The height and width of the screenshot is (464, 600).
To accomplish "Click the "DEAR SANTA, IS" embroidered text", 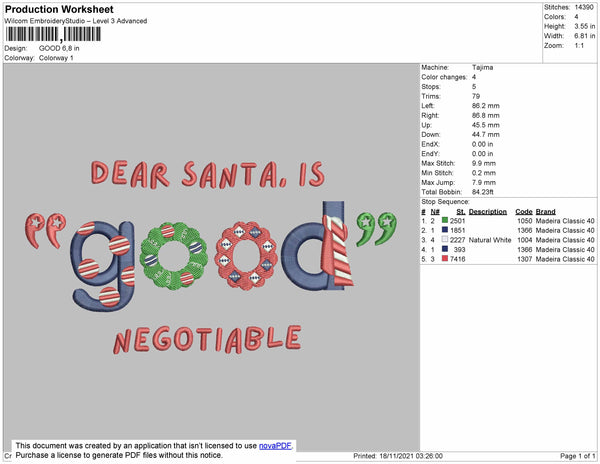I will [208, 175].
